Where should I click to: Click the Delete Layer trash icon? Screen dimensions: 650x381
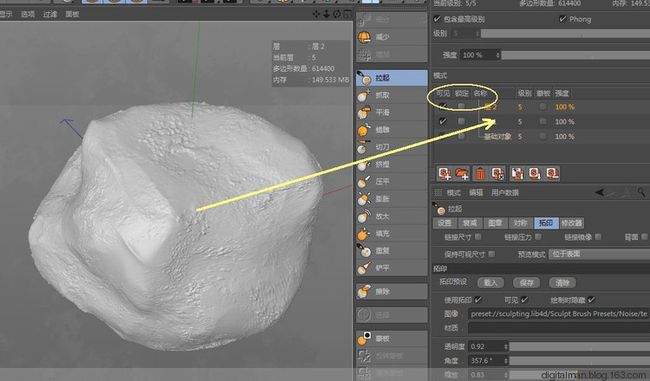[x=480, y=173]
